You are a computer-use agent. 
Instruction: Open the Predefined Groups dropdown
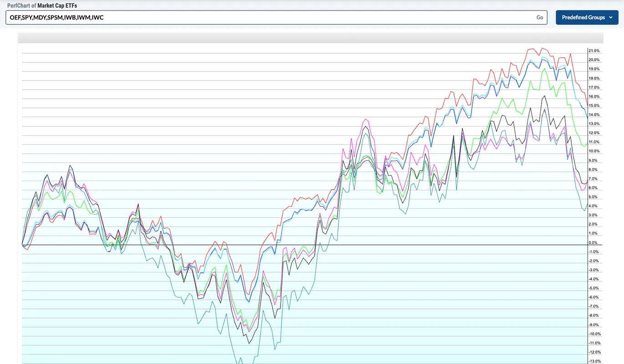(587, 17)
